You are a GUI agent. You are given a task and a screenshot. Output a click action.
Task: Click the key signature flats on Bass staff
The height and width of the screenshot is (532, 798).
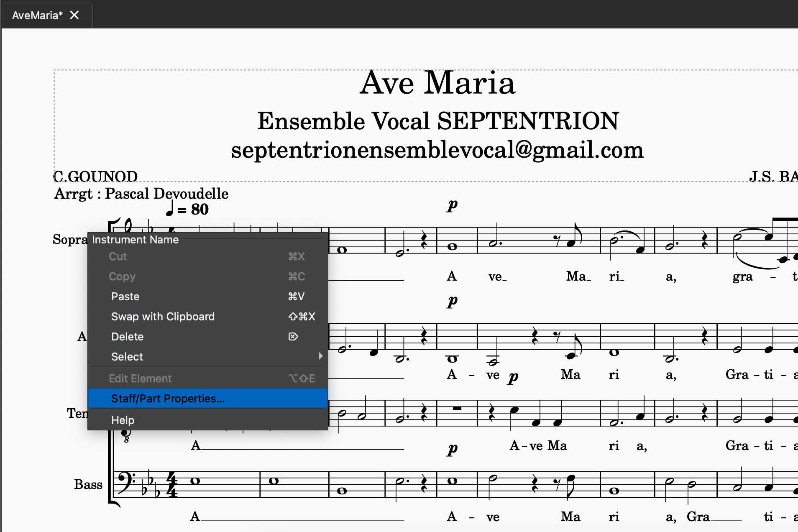click(x=151, y=485)
